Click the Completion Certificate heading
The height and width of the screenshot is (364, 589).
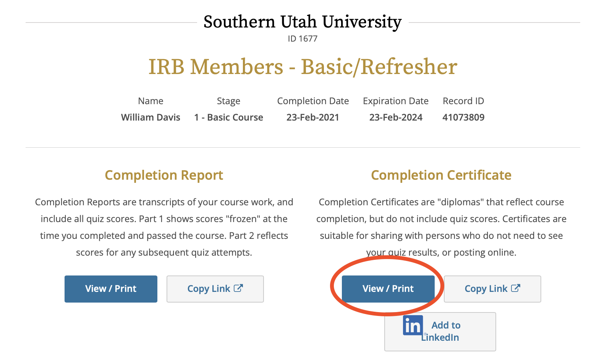[x=441, y=175]
